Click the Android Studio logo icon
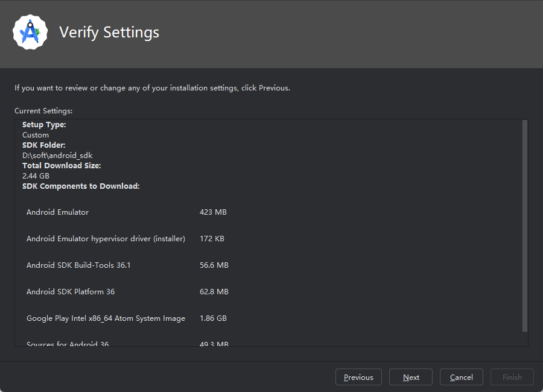Viewport: 543px width, 392px height. 30,32
